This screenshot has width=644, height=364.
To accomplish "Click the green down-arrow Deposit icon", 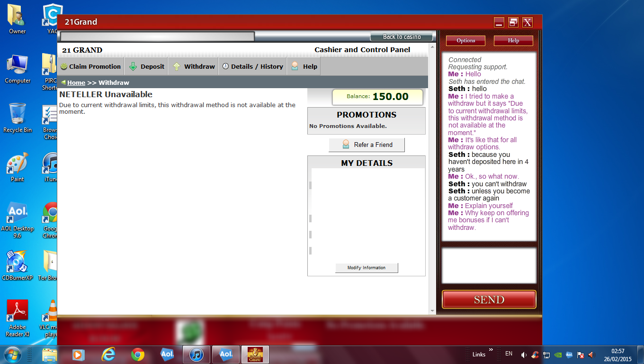I will (133, 66).
